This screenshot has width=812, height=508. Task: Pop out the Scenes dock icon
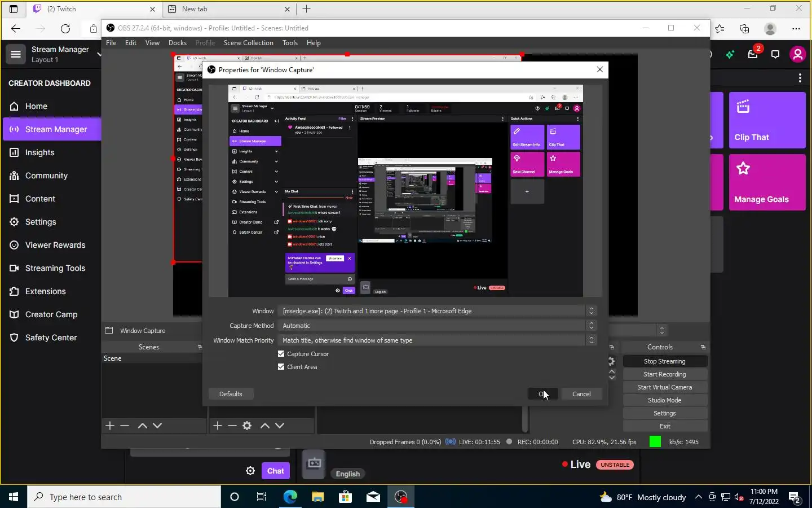200,347
